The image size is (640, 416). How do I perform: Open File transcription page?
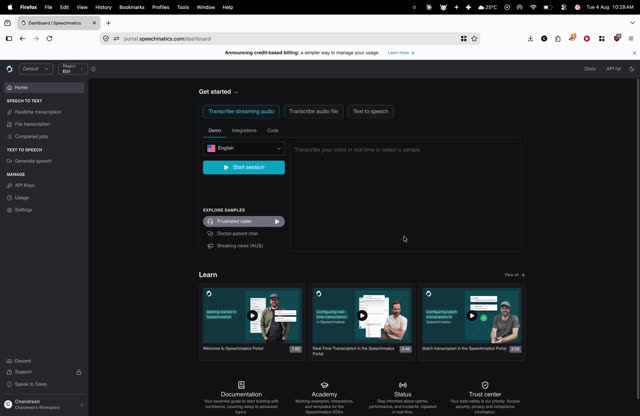pyautogui.click(x=32, y=124)
